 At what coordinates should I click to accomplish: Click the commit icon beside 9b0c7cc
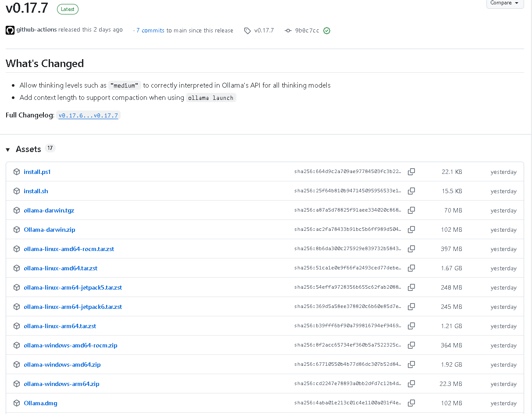[288, 31]
